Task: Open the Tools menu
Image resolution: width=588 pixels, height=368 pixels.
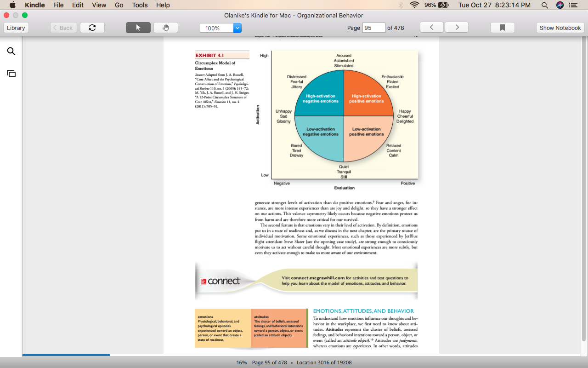Action: click(x=140, y=5)
